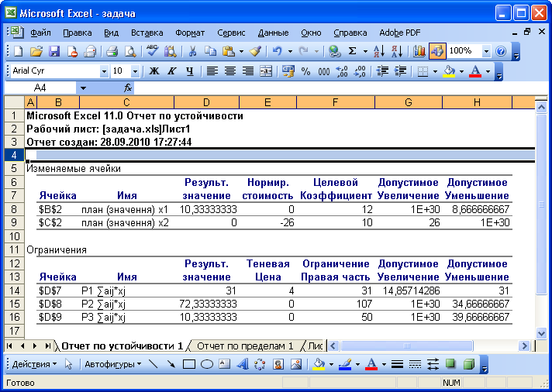This screenshot has height=392, width=552.
Task: Toggle Bold (Ж) formatting
Action: click(x=154, y=71)
